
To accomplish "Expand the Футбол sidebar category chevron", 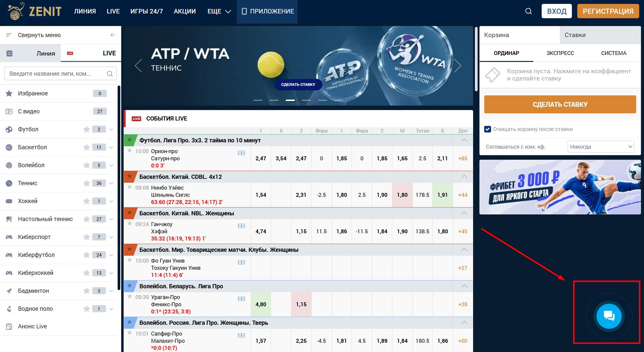I will 111,129.
